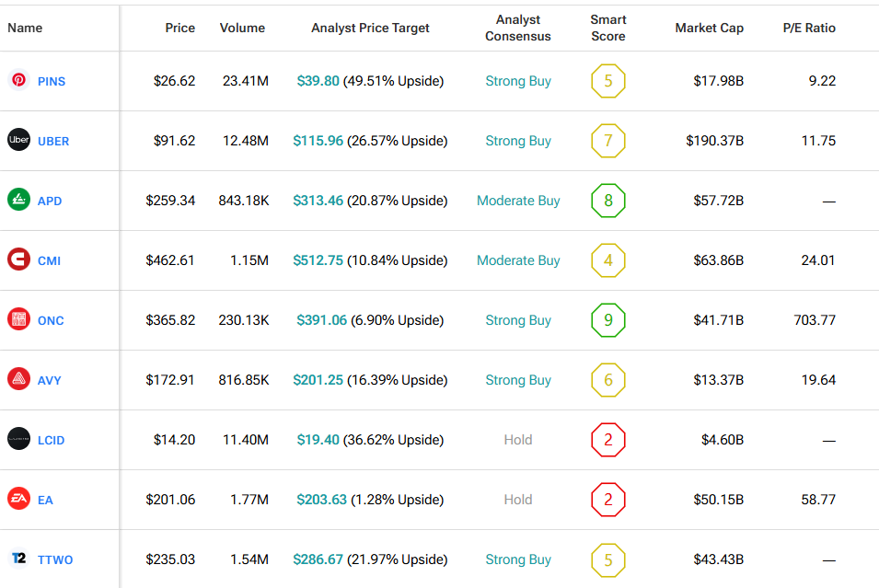Sort by Market Cap column header
Image resolution: width=879 pixels, height=588 pixels.
click(709, 28)
